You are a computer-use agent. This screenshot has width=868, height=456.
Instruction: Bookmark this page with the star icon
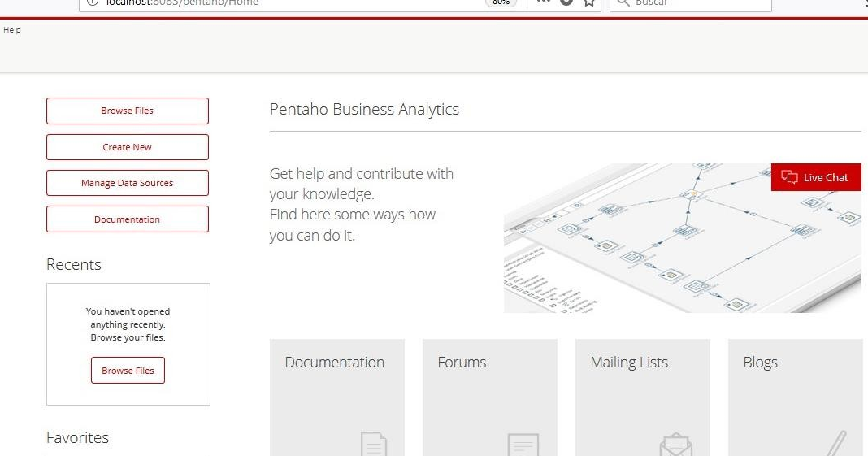coord(590,3)
